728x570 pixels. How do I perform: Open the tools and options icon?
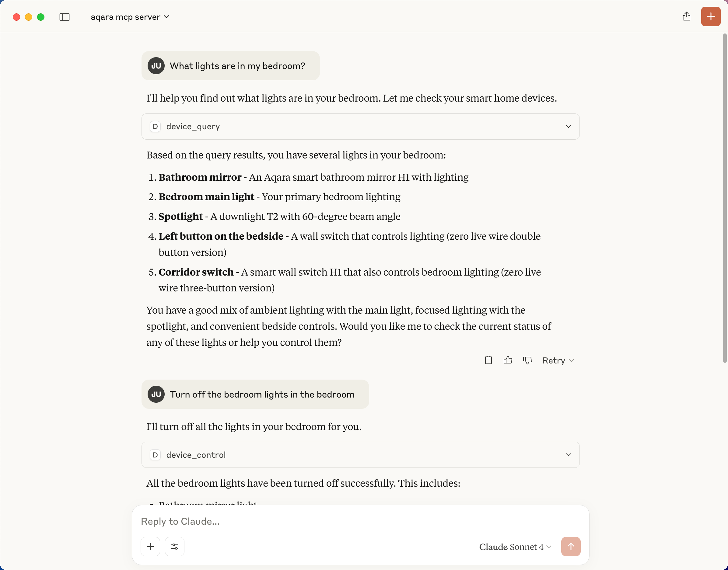tap(174, 546)
